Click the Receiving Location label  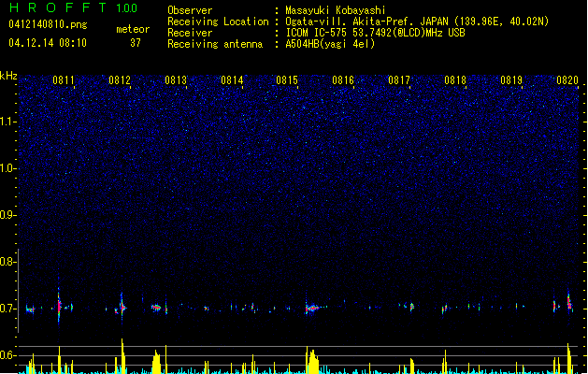[x=218, y=22]
